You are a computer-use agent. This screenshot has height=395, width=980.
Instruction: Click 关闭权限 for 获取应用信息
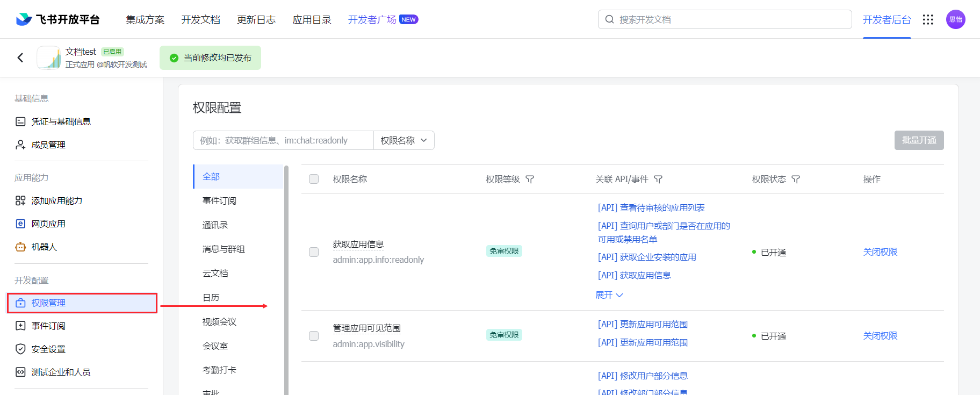[880, 252]
